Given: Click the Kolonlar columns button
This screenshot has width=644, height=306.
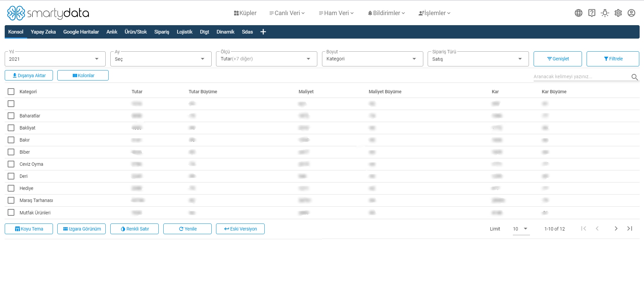Looking at the screenshot, I should point(83,75).
